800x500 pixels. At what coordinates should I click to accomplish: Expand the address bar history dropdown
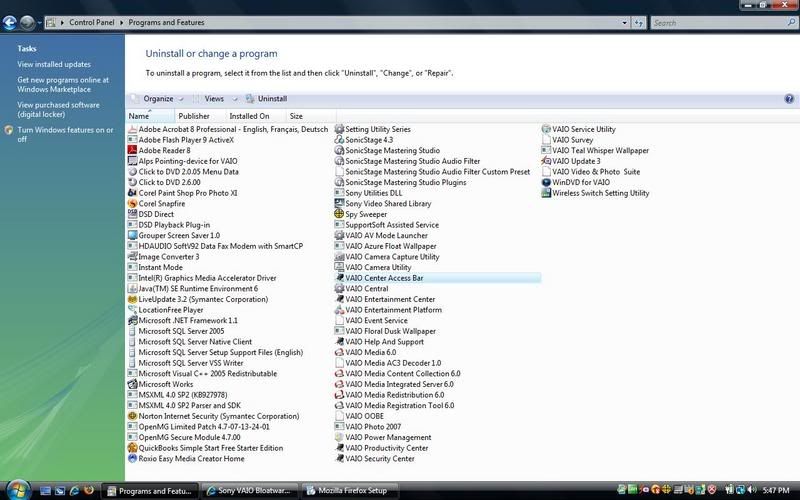[624, 22]
